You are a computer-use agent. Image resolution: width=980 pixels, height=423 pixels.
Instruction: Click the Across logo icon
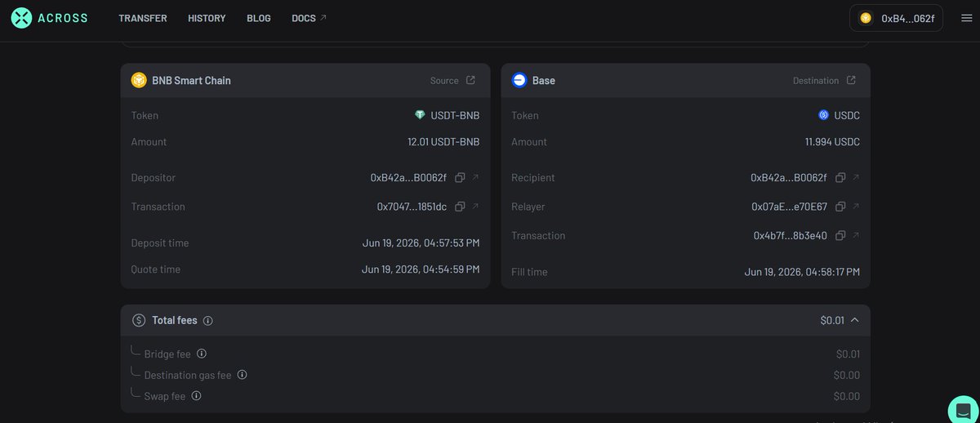tap(22, 18)
